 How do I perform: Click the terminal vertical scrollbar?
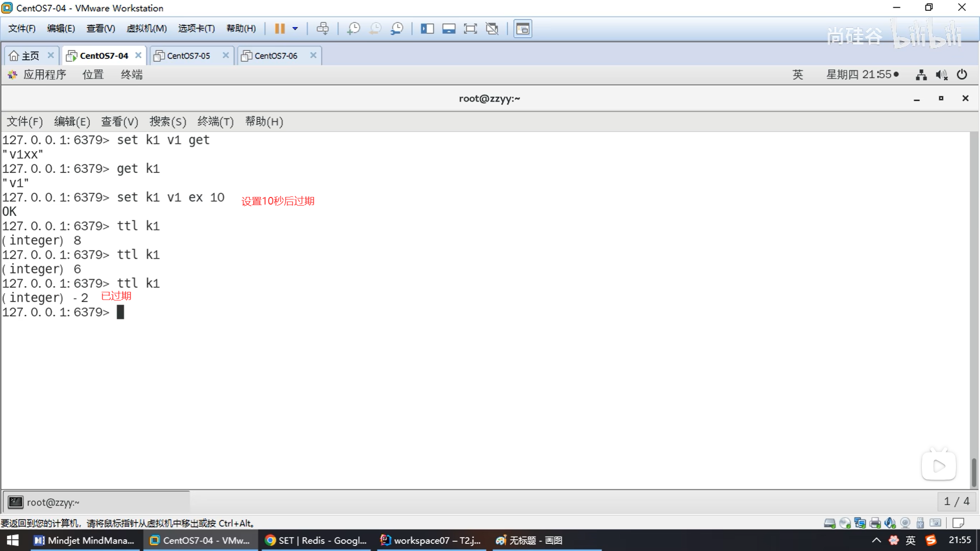[x=974, y=472]
